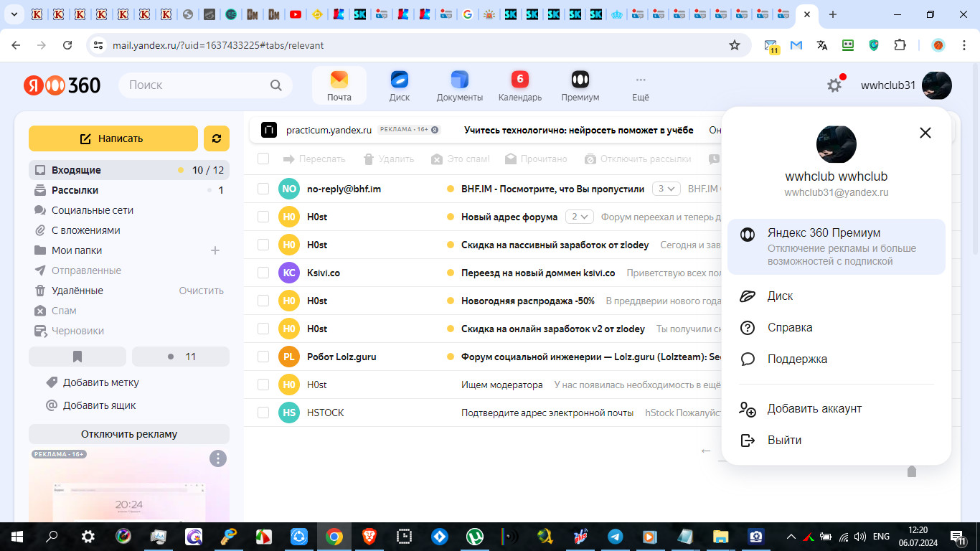Select Диск in the account menu
The height and width of the screenshot is (551, 980).
coord(837,296)
